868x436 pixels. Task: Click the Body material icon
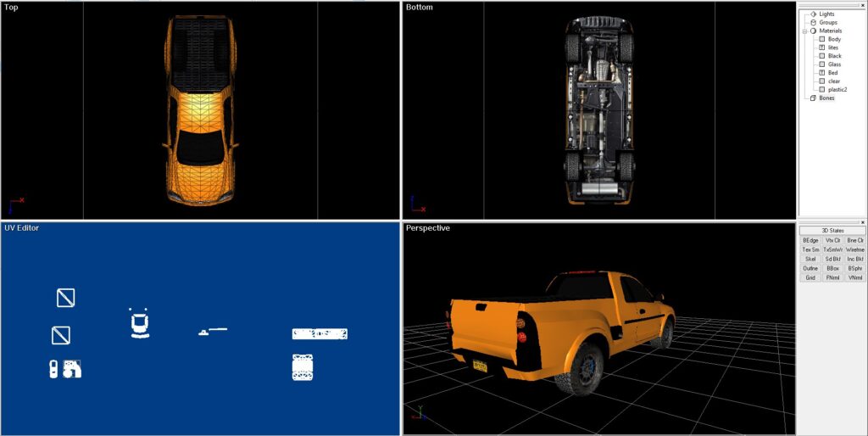pos(822,39)
